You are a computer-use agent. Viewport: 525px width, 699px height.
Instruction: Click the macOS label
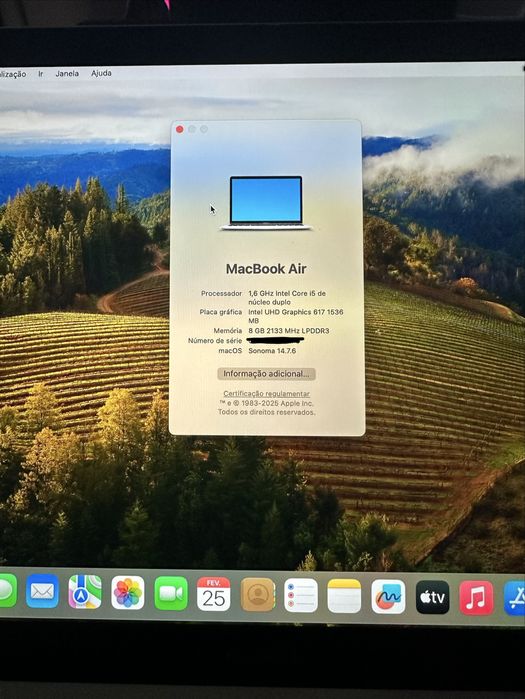230,351
